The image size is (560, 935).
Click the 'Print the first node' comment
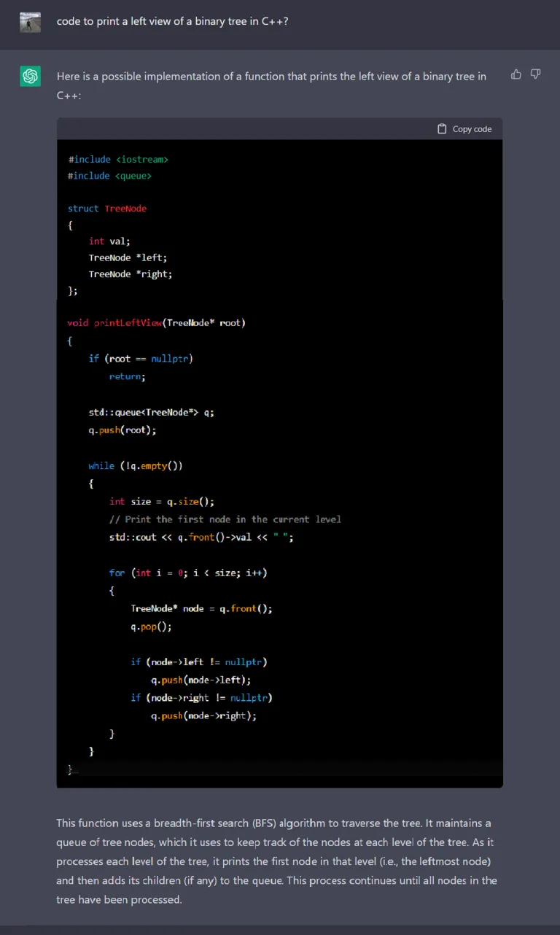(x=225, y=519)
